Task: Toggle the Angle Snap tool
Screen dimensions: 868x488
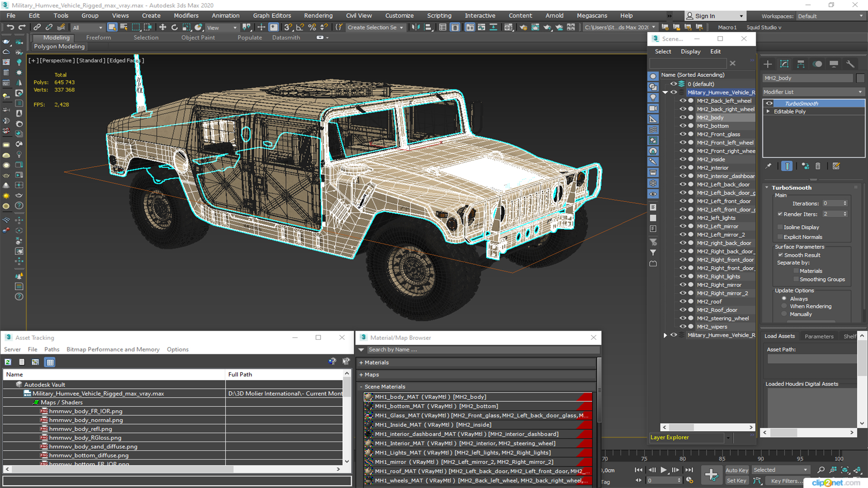Action: (x=300, y=28)
